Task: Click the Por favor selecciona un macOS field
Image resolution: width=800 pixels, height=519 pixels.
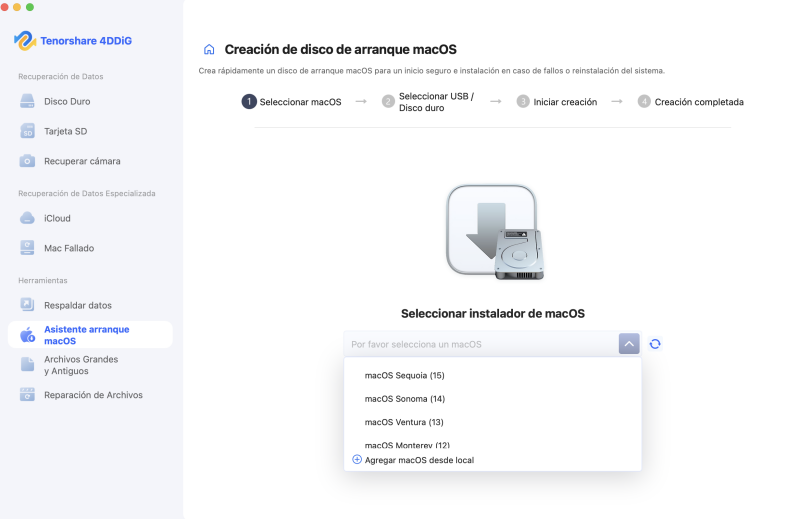Action: (x=480, y=344)
